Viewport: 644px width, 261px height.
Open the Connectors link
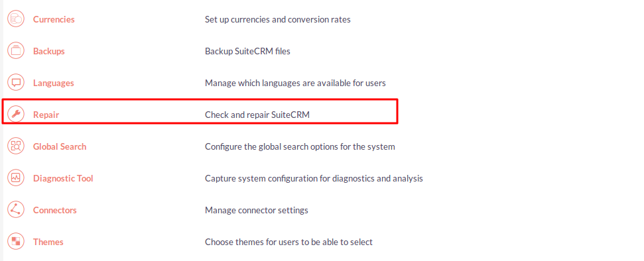tap(54, 210)
